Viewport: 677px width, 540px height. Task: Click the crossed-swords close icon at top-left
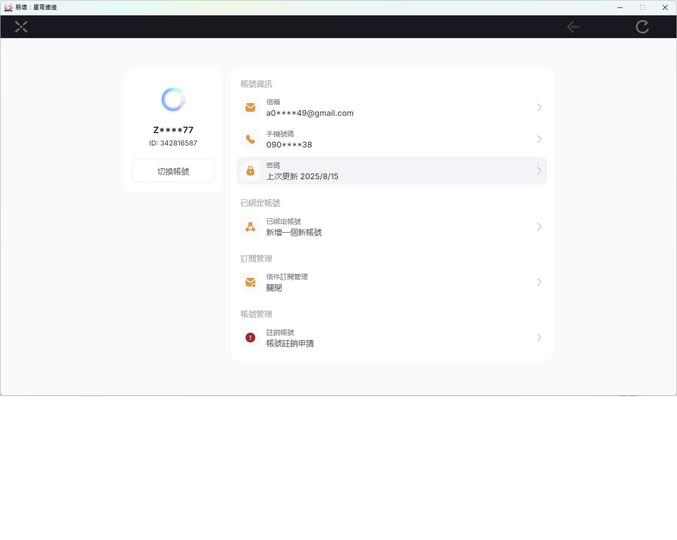[21, 27]
